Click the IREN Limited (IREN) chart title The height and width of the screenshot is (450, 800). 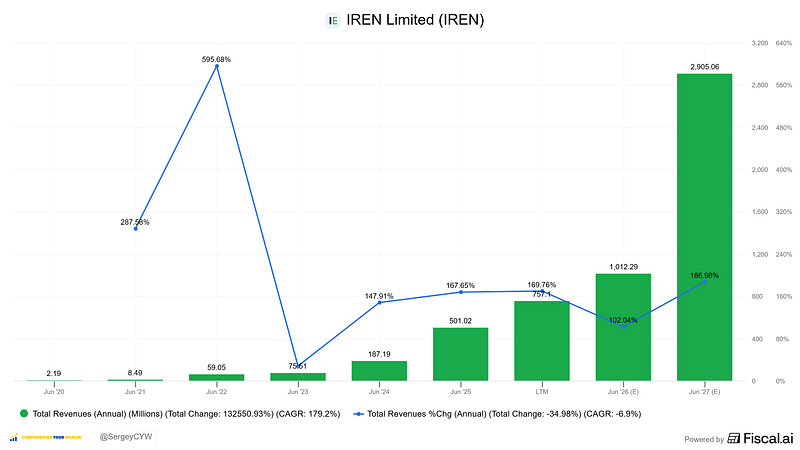pyautogui.click(x=415, y=20)
